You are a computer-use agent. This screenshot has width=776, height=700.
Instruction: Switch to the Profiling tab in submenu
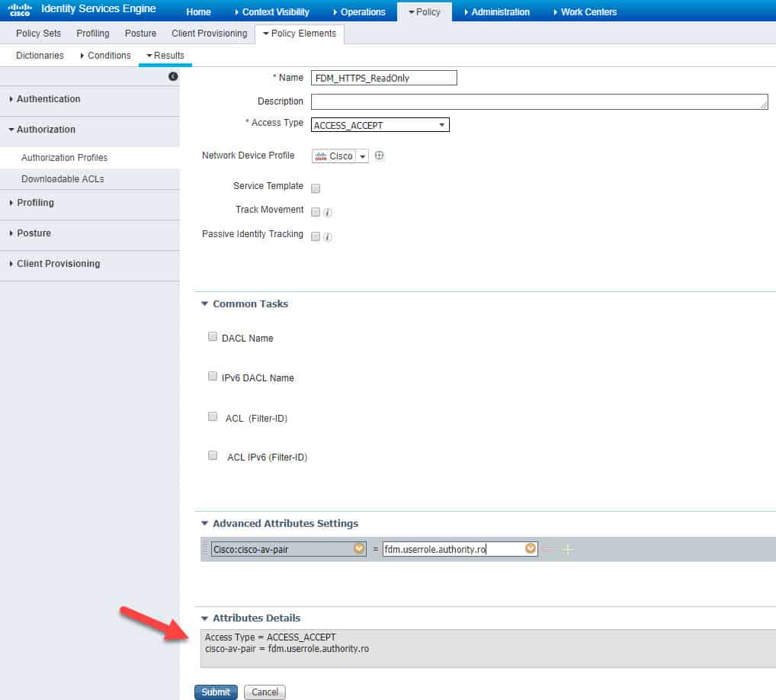pyautogui.click(x=93, y=33)
